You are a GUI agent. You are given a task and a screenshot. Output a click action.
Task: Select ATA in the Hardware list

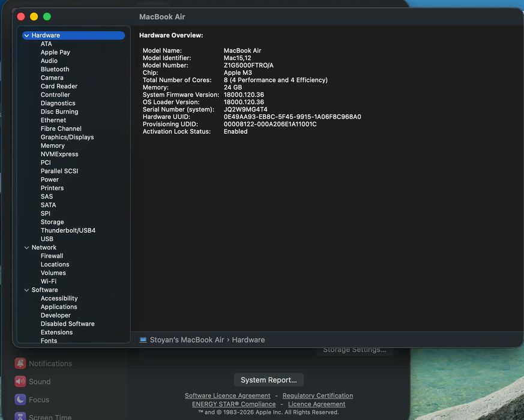pos(46,44)
